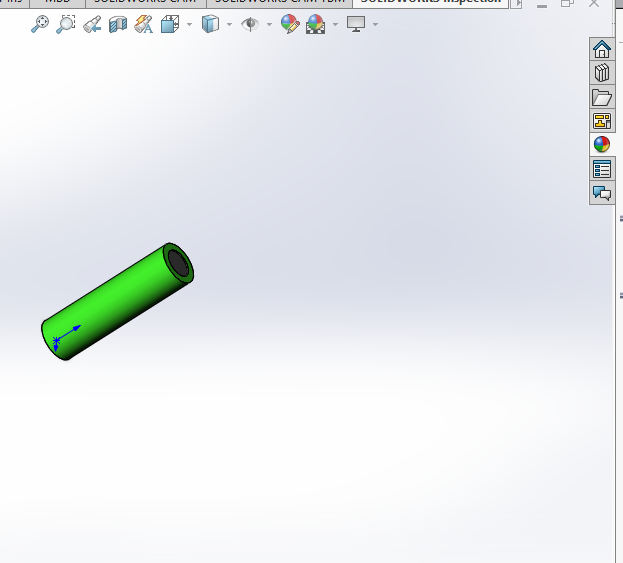Open the File Explorer task pane
623x563 pixels.
pos(602,97)
